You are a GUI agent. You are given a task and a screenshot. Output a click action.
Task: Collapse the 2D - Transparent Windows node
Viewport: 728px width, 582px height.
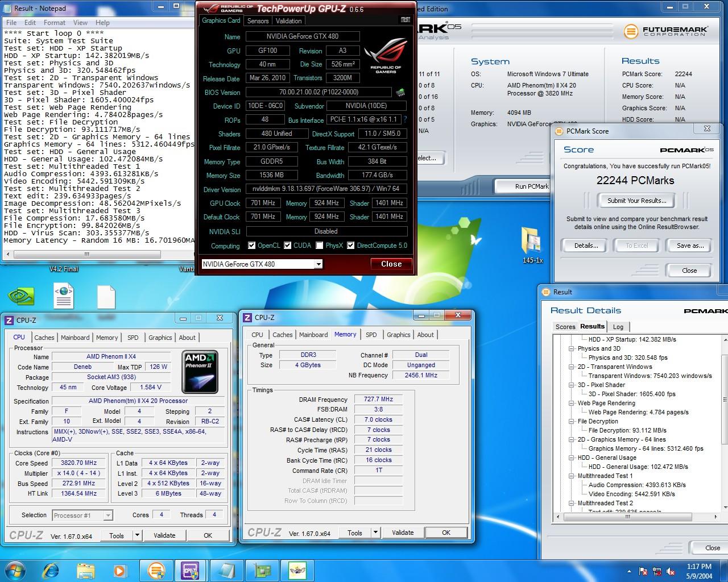pyautogui.click(x=572, y=367)
